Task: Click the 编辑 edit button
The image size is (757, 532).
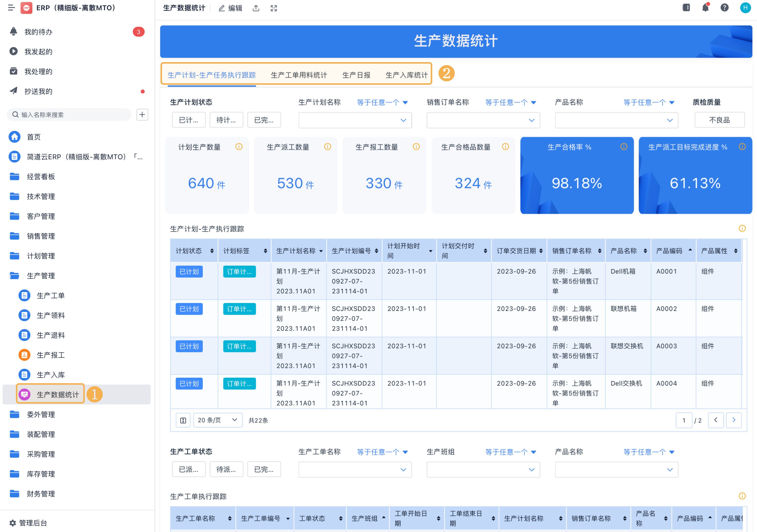Action: (231, 8)
